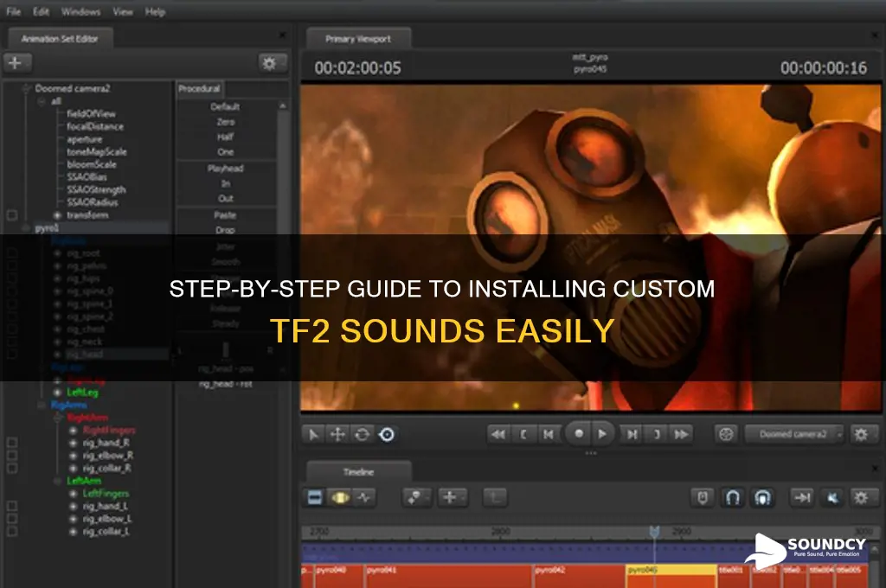886x588 pixels.
Task: Expand the transform node
Action: tap(57, 215)
